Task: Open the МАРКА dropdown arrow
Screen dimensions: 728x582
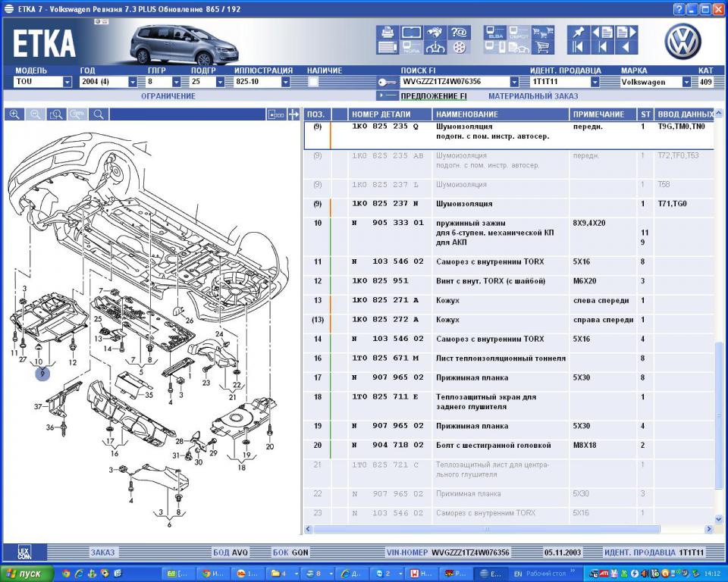Action: (x=687, y=82)
